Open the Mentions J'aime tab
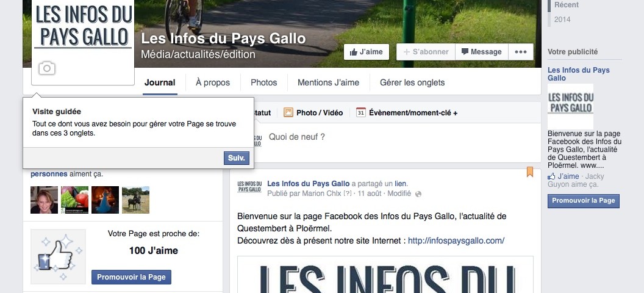644x293 pixels. tap(328, 82)
